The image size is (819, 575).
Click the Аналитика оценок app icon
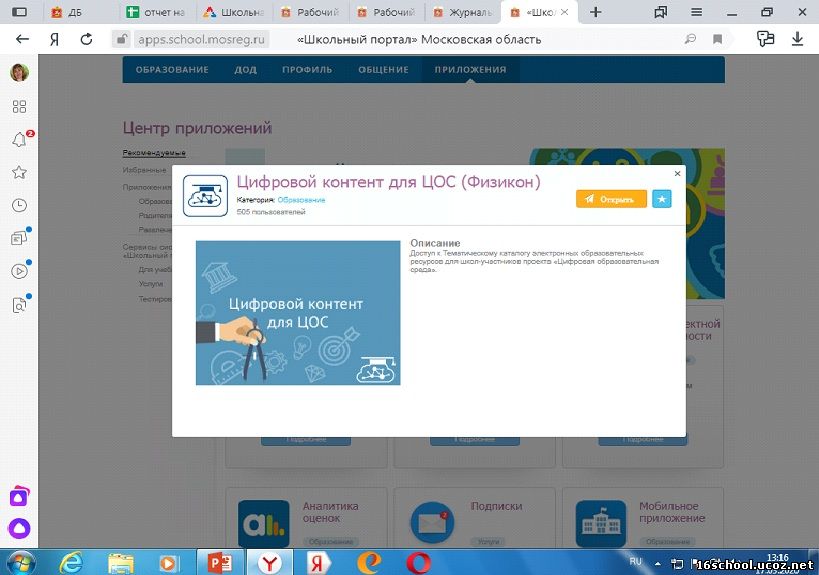click(264, 523)
